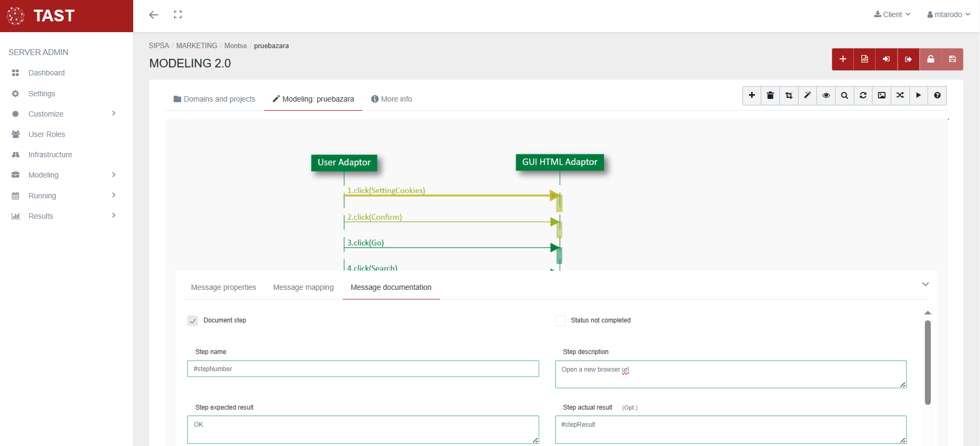Open help with the question mark icon
Screen dimensions: 980x446
tap(937, 96)
